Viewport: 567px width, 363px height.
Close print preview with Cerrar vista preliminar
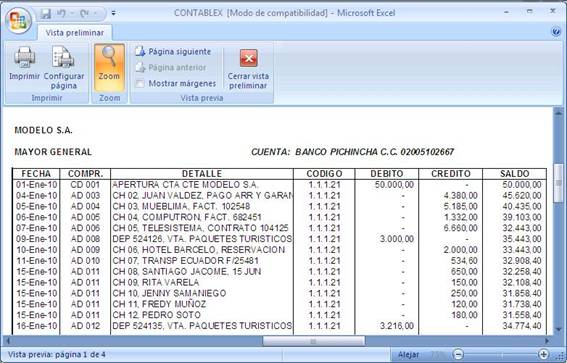248,69
